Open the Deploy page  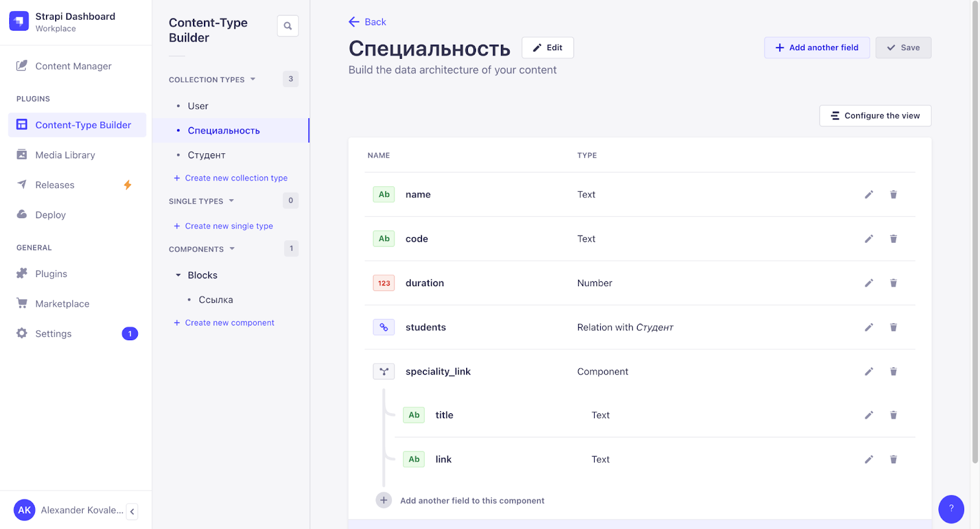[x=50, y=215]
